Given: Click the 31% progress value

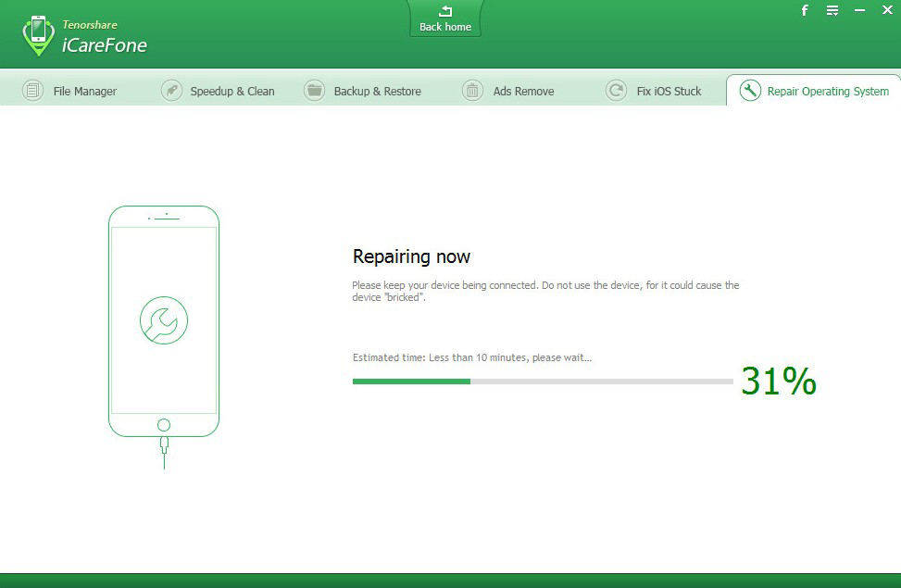Looking at the screenshot, I should tap(779, 381).
